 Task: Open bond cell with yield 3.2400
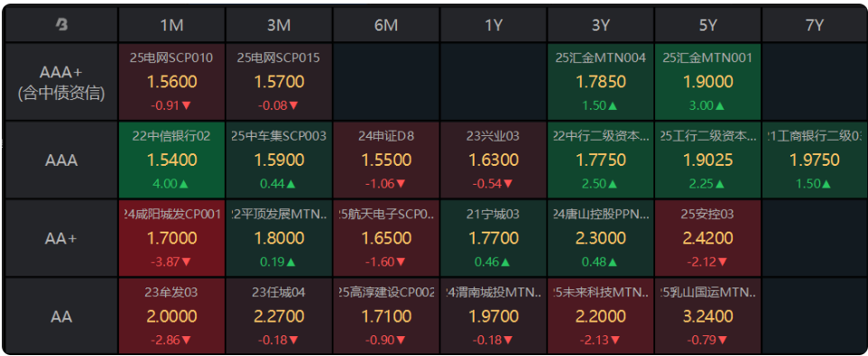(x=708, y=315)
